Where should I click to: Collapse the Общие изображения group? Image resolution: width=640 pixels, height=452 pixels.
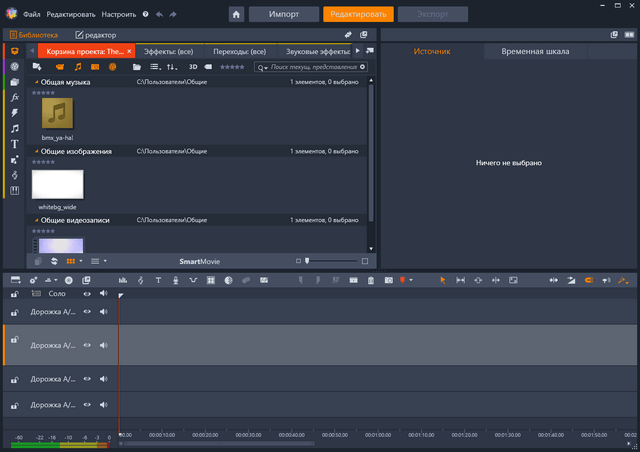pyautogui.click(x=36, y=151)
